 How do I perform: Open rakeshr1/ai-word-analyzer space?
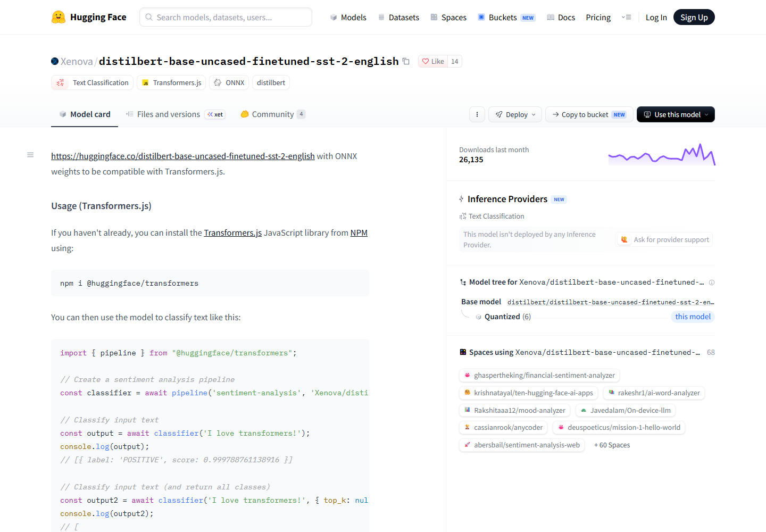[654, 393]
